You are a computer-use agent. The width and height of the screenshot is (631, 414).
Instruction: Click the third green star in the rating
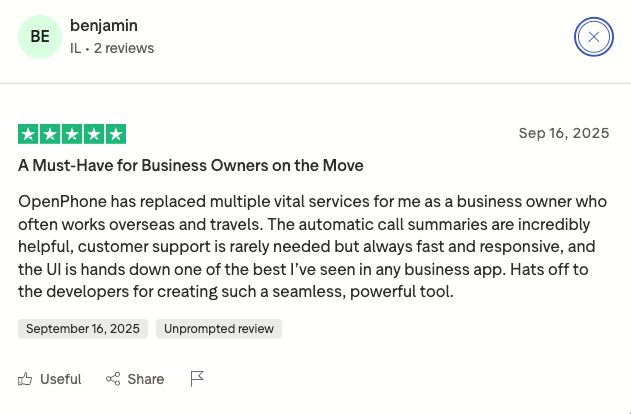[72, 134]
